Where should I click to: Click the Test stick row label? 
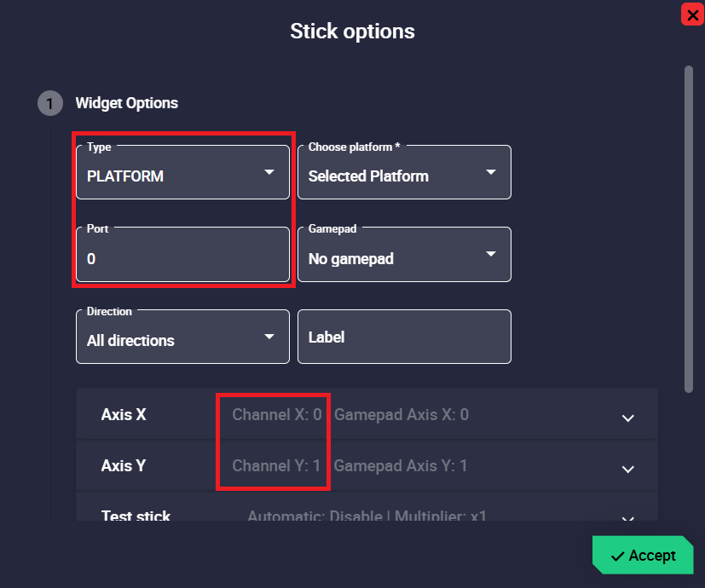coord(136,516)
